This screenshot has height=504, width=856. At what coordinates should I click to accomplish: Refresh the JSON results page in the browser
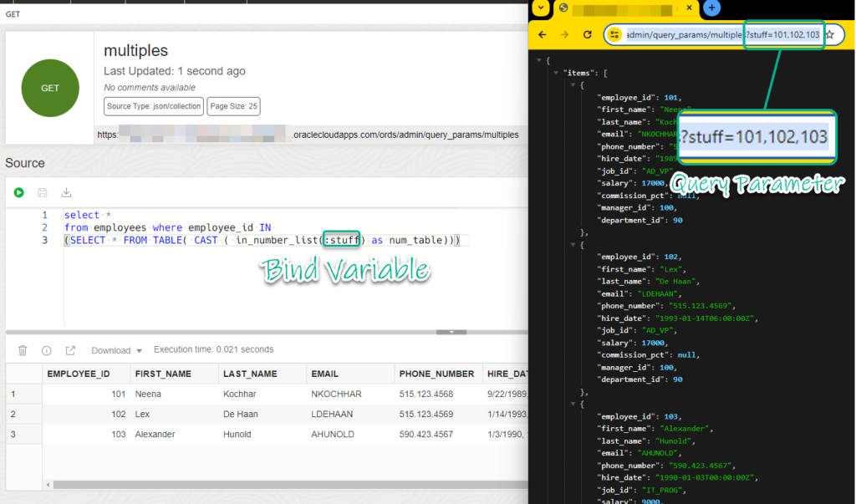pyautogui.click(x=588, y=34)
